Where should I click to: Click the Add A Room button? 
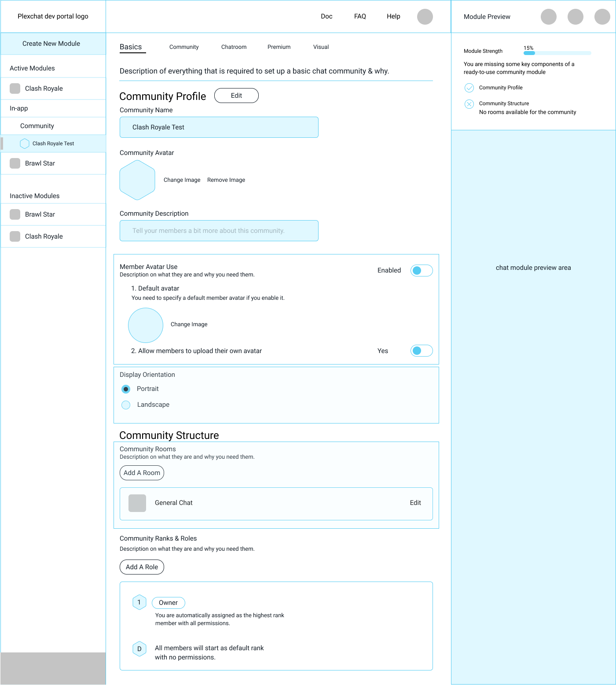coord(142,473)
